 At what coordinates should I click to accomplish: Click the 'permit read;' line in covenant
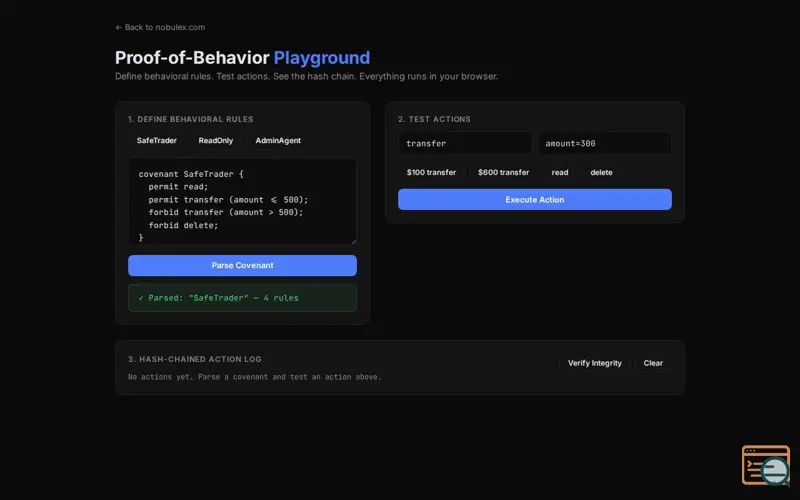(178, 187)
